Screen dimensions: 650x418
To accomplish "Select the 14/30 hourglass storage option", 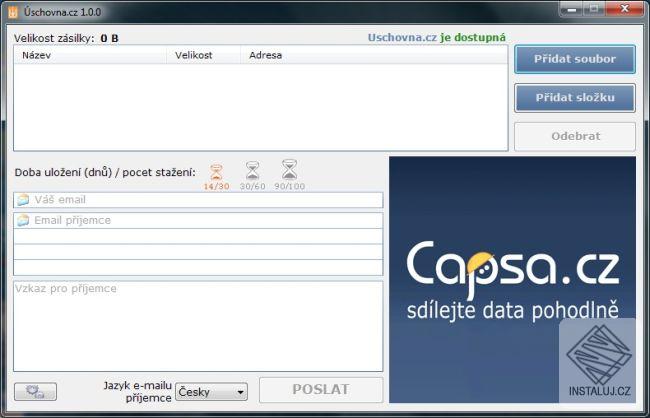I will 216,176.
